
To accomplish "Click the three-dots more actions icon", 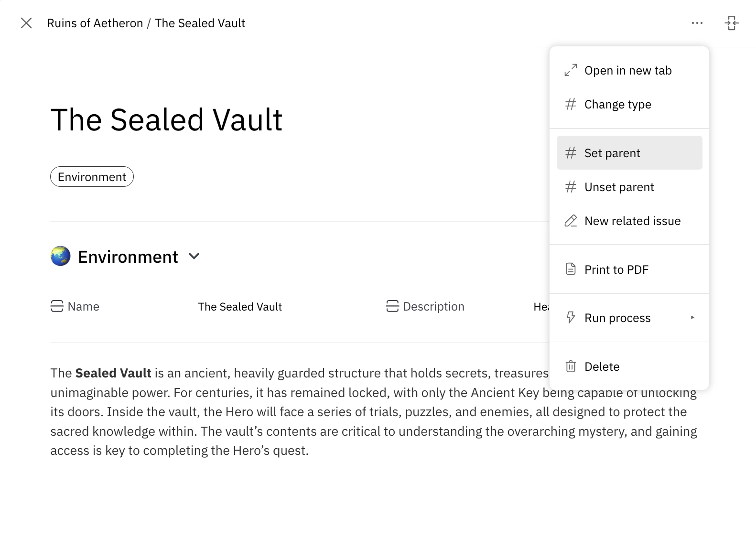I will pyautogui.click(x=697, y=23).
